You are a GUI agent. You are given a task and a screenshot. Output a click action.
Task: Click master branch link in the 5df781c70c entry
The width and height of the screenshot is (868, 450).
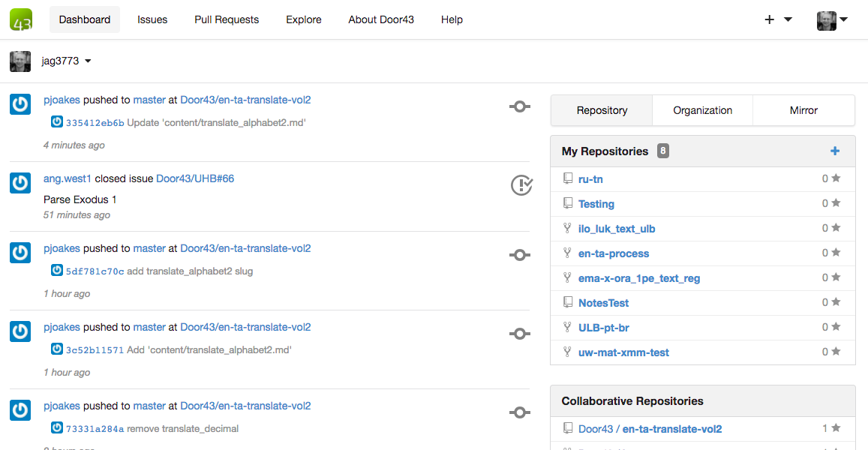tap(149, 248)
